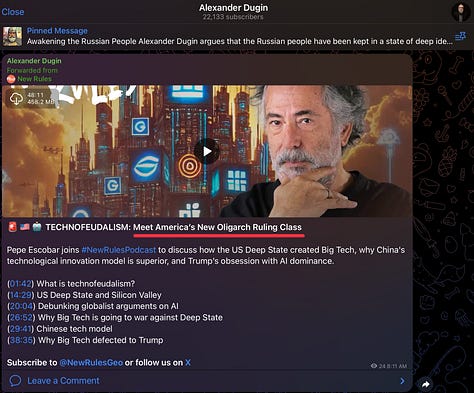Open Alexander Dugin channel profile avatar
Screen dimensions: 474x393
[x=461, y=12]
